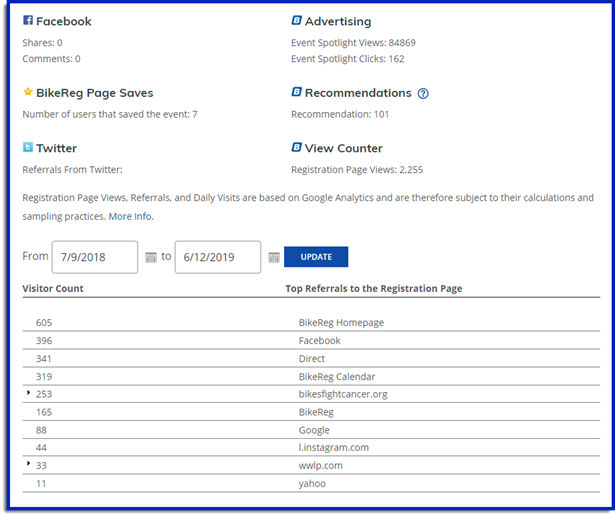Select the BikeReg Calendar referral
This screenshot has width=615, height=517.
(x=337, y=377)
